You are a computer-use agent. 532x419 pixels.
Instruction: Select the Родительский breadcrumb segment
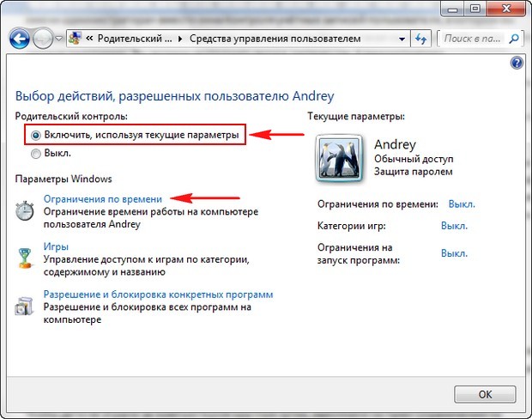135,39
